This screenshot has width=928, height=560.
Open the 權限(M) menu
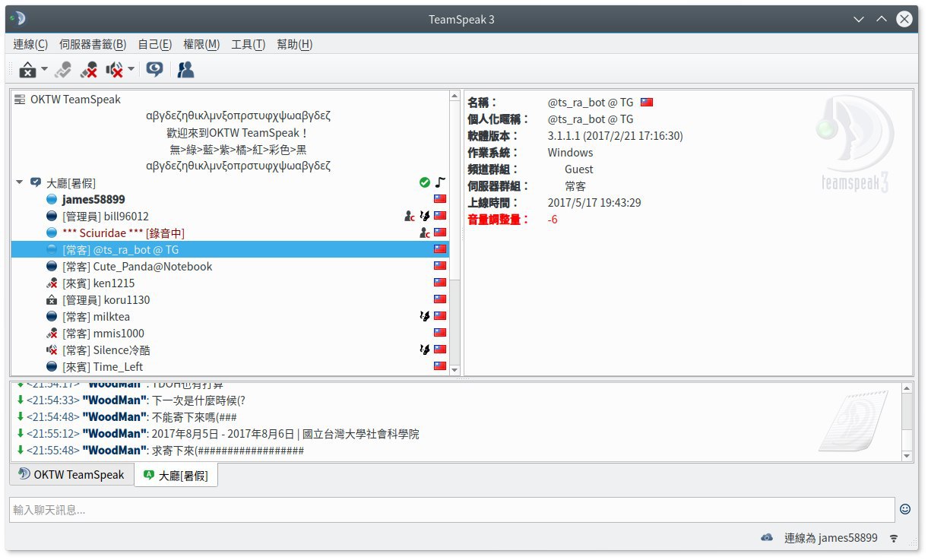pyautogui.click(x=201, y=45)
